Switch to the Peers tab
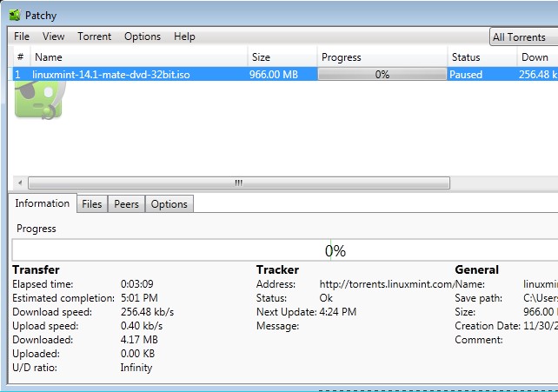The image size is (558, 392). [x=126, y=204]
